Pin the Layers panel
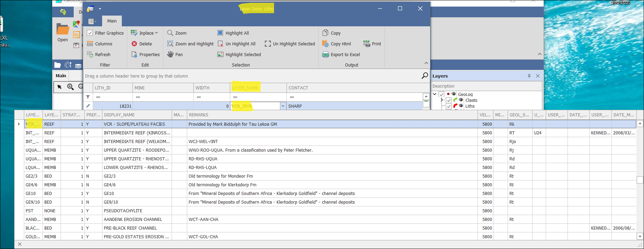The image size is (644, 249). pos(529,76)
